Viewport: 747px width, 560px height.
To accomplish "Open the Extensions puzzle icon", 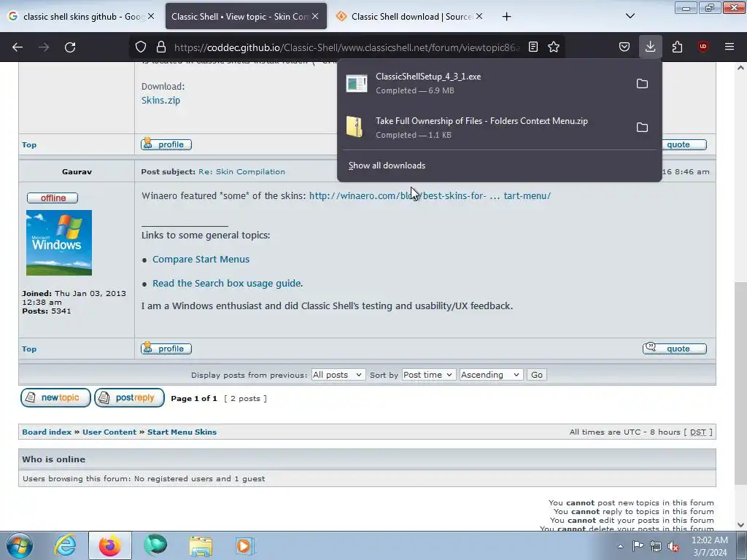I will (677, 47).
